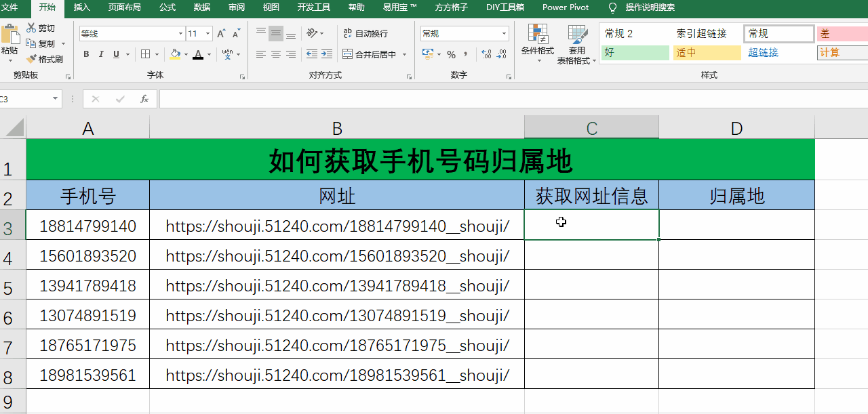Screen dimensions: 868x414
Task: Click the Italic formatting icon
Action: pos(100,54)
